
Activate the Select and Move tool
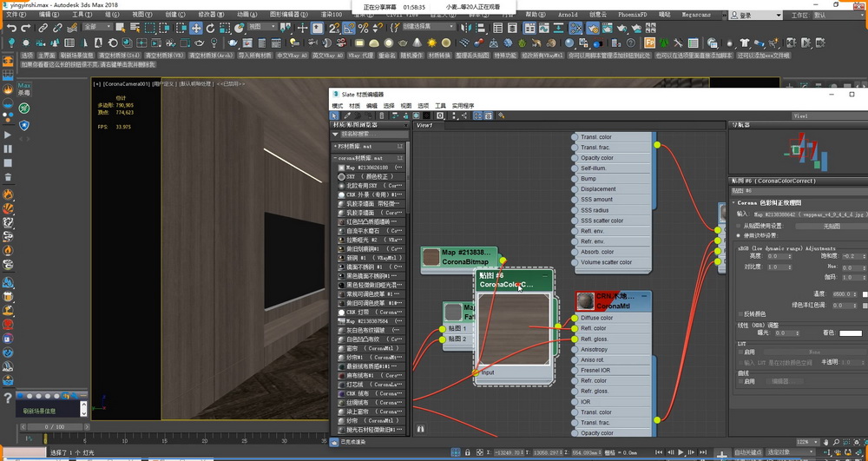coord(196,28)
